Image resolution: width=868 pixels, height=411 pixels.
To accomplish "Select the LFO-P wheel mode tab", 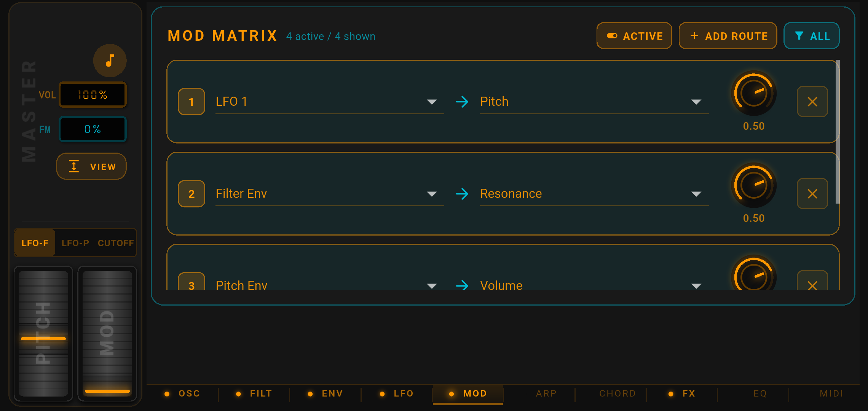I will (x=75, y=243).
